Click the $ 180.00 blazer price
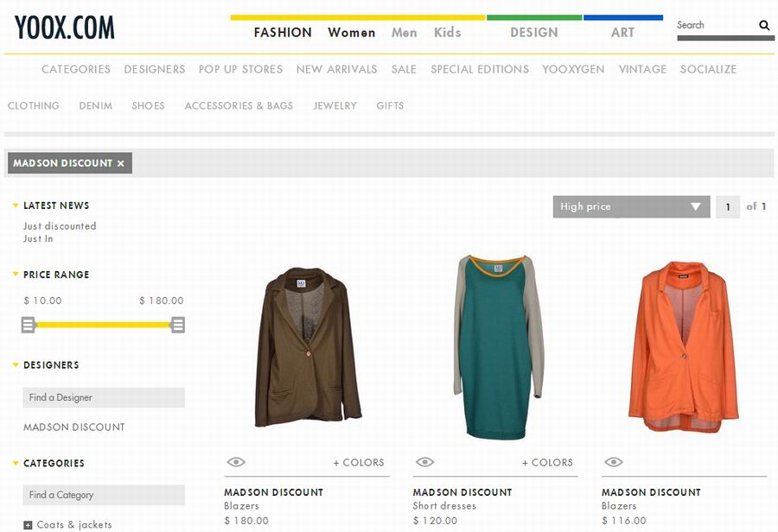The width and height of the screenshot is (778, 532). (x=246, y=521)
